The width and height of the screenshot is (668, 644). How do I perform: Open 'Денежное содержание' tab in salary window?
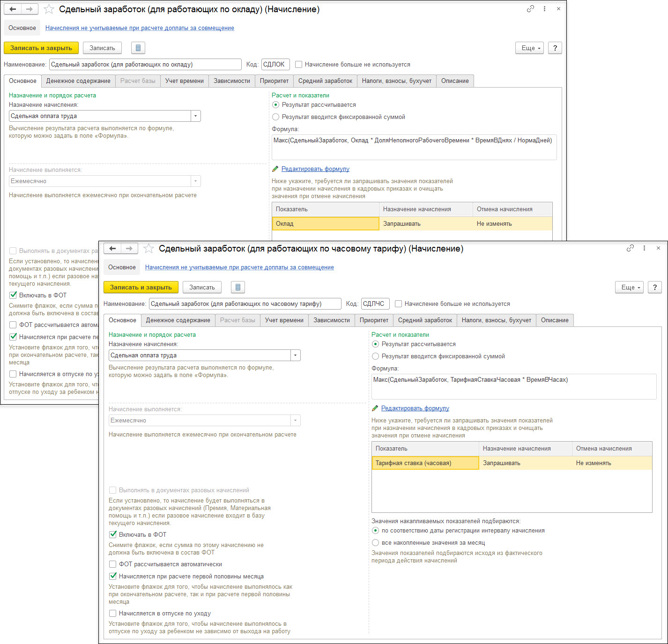pos(78,81)
